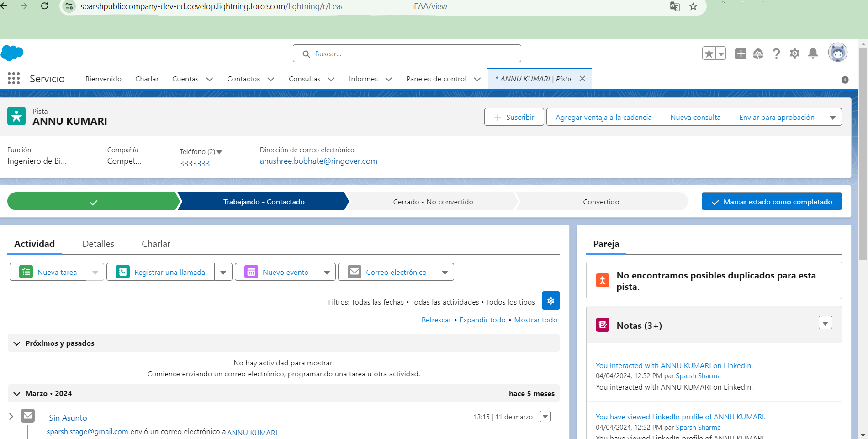
Task: Click Marcar estado como completado
Action: tap(772, 201)
